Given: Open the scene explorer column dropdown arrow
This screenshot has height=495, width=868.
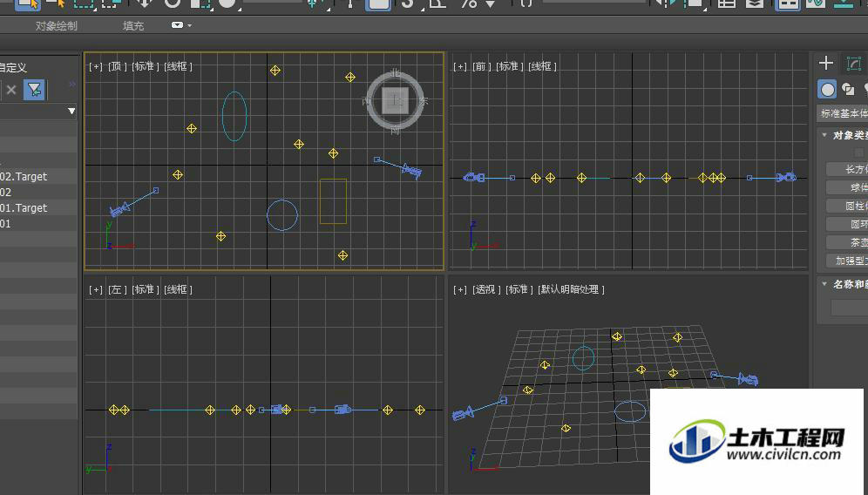Looking at the screenshot, I should pos(71,112).
